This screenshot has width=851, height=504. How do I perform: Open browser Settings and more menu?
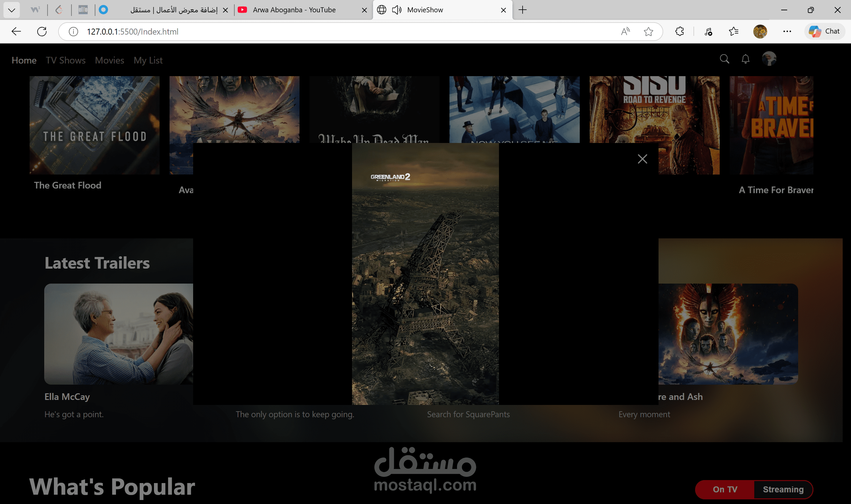pos(787,32)
